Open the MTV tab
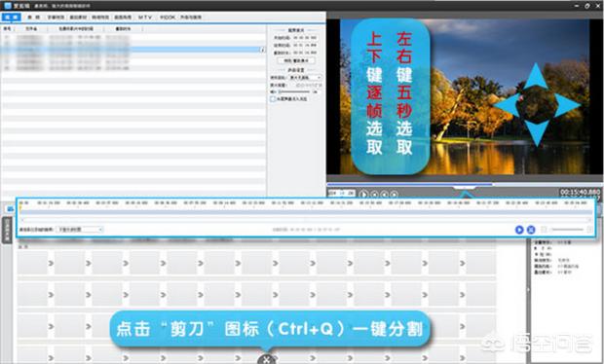 point(145,17)
